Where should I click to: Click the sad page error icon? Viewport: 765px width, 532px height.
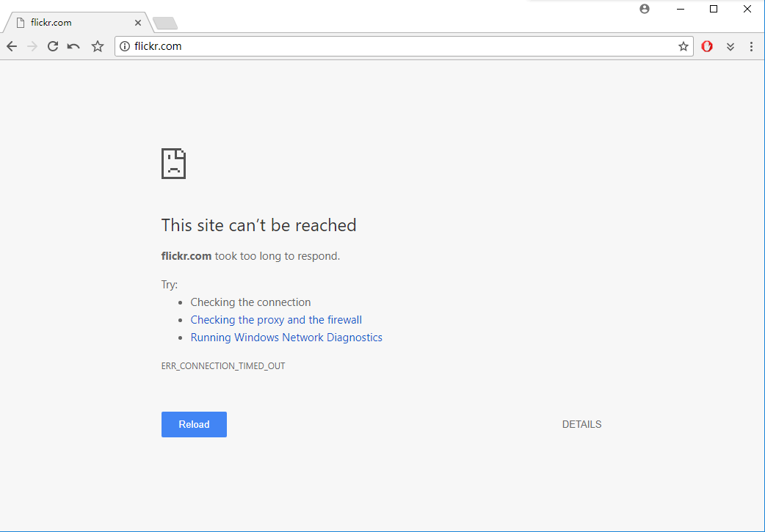click(174, 164)
